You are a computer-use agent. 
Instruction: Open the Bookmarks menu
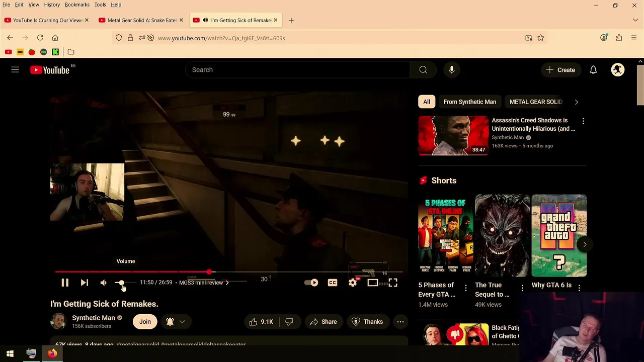(77, 5)
